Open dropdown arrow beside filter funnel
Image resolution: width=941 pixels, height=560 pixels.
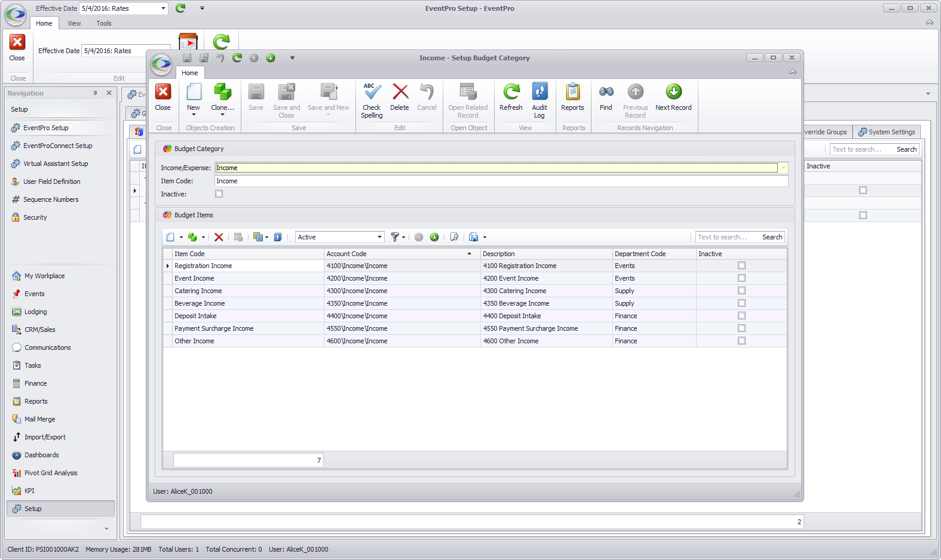pos(403,237)
